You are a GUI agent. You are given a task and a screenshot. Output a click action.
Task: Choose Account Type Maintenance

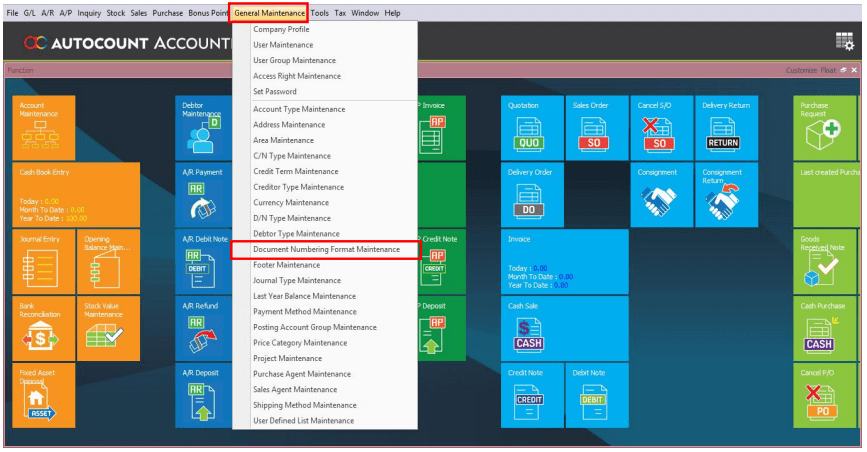click(x=299, y=109)
